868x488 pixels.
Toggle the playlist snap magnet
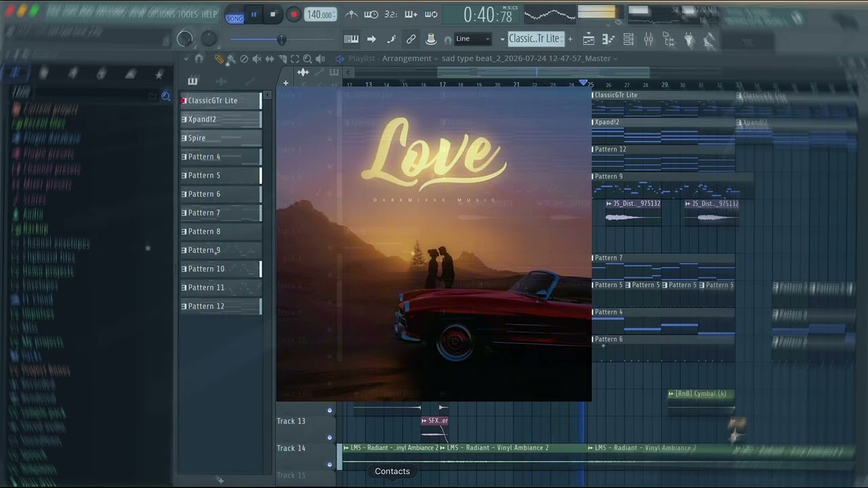(199, 59)
